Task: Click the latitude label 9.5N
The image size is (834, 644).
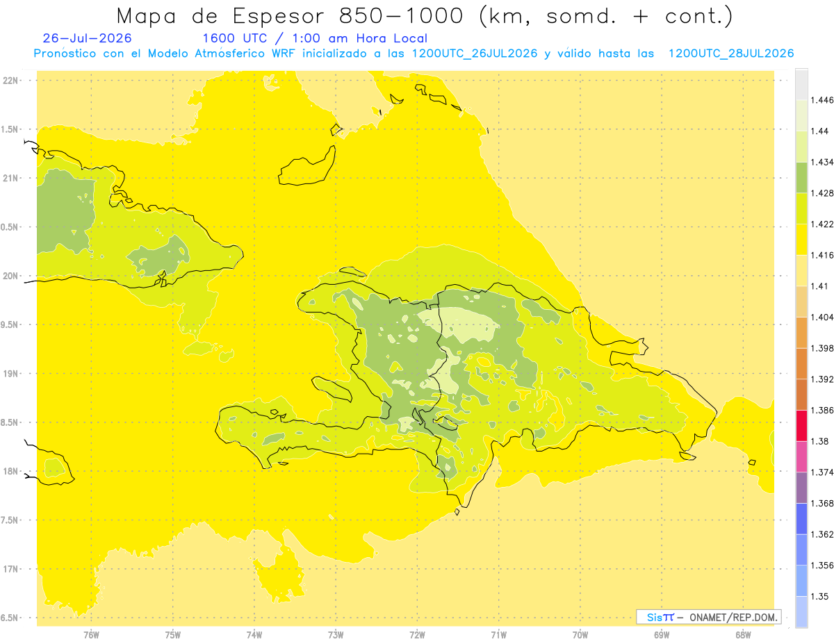Action: pos(10,325)
